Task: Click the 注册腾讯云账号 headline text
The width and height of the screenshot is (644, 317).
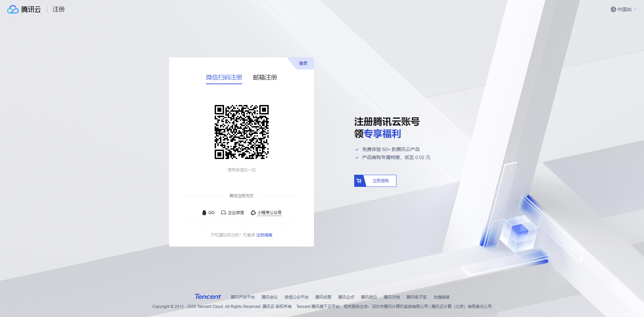Action: pos(387,122)
